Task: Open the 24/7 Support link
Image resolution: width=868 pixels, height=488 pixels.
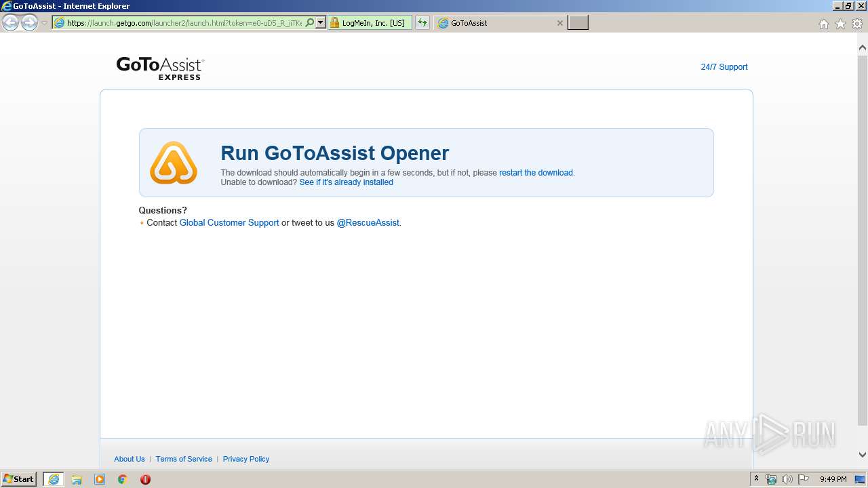Action: click(x=724, y=67)
